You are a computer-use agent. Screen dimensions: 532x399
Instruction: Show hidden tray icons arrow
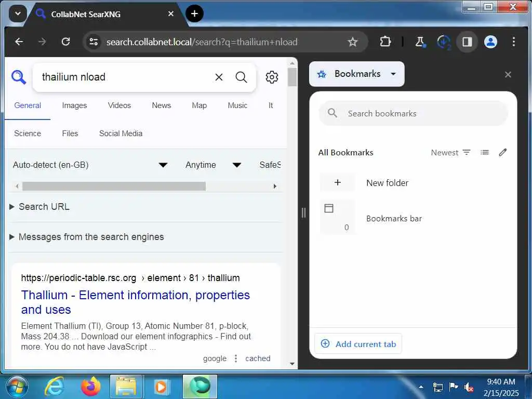point(421,387)
